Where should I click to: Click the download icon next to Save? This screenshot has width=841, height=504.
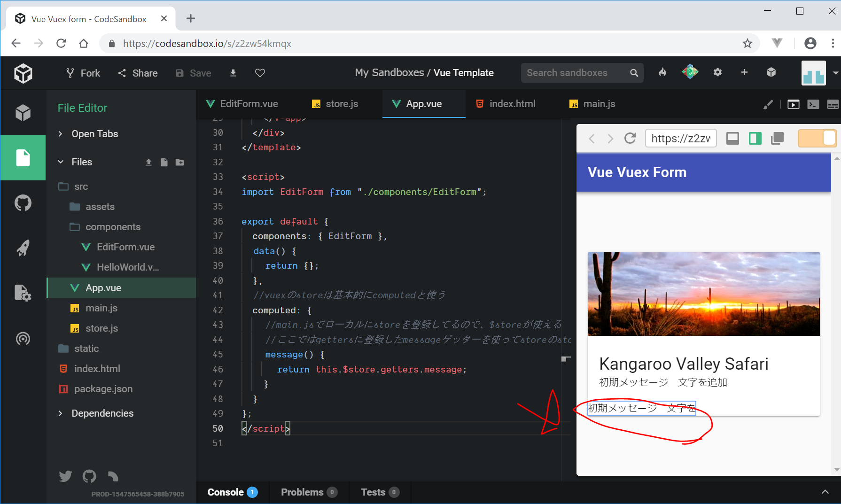(x=233, y=73)
